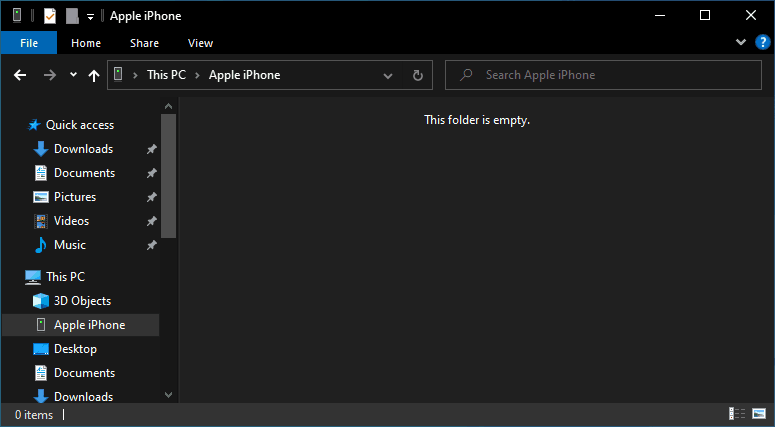Viewport: 775px width, 427px height.
Task: Go forward with the right arrow
Action: coord(50,75)
